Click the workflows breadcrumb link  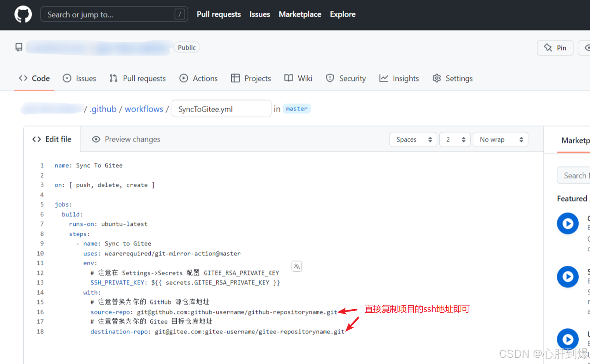point(144,109)
